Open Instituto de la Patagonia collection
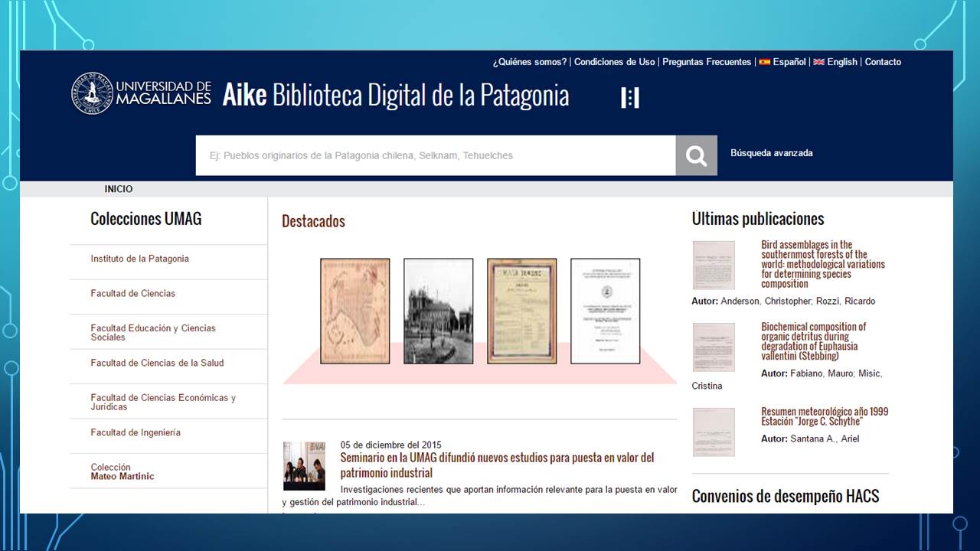Screen dimensions: 980x551 139,259
